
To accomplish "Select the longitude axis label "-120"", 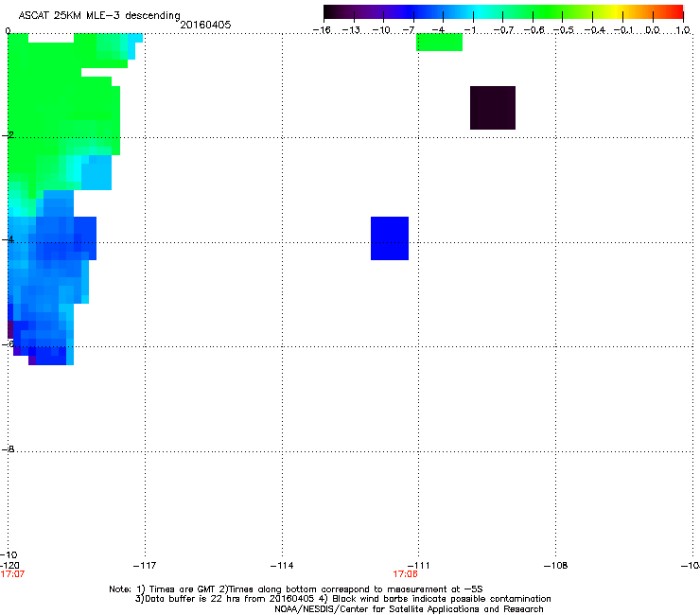I will tap(9, 566).
